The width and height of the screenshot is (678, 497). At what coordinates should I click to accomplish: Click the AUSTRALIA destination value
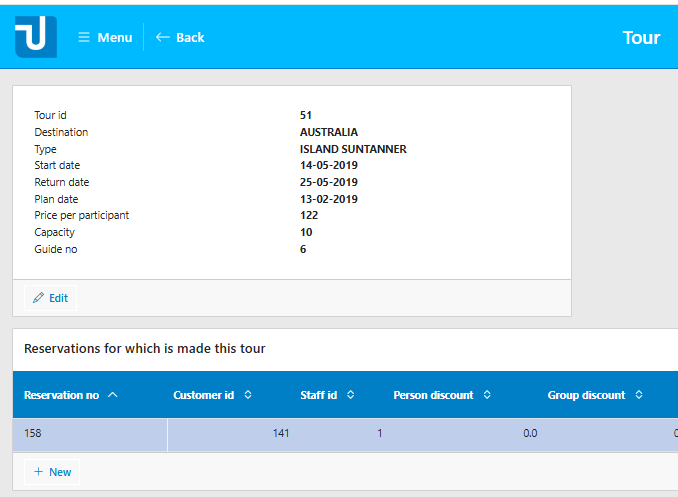click(328, 132)
